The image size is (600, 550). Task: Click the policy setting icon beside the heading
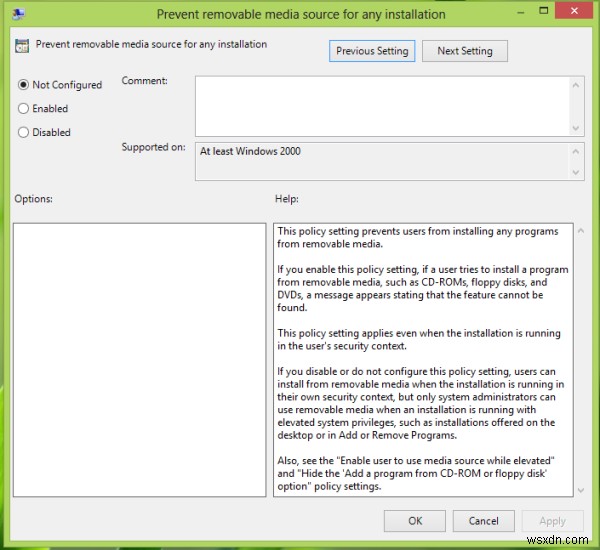[x=22, y=46]
